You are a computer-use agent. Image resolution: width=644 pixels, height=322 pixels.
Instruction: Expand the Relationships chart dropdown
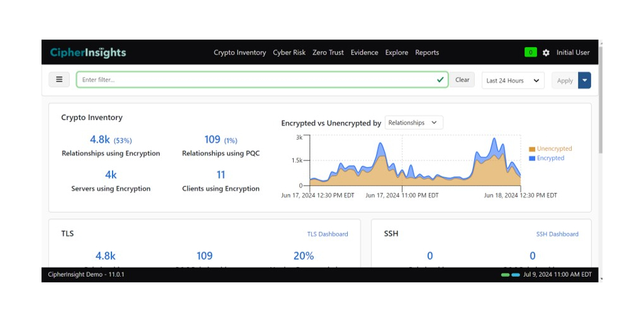414,123
